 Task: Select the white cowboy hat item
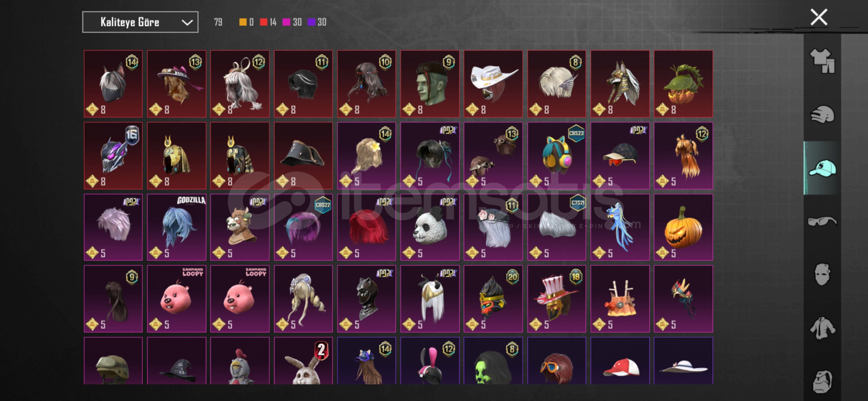(493, 84)
